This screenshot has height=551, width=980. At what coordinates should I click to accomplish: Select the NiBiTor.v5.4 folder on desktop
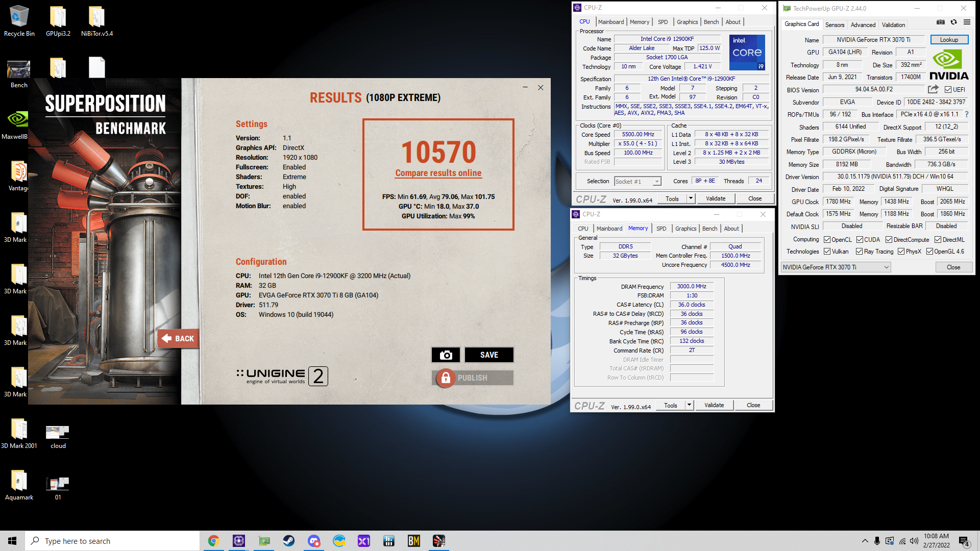tap(97, 21)
